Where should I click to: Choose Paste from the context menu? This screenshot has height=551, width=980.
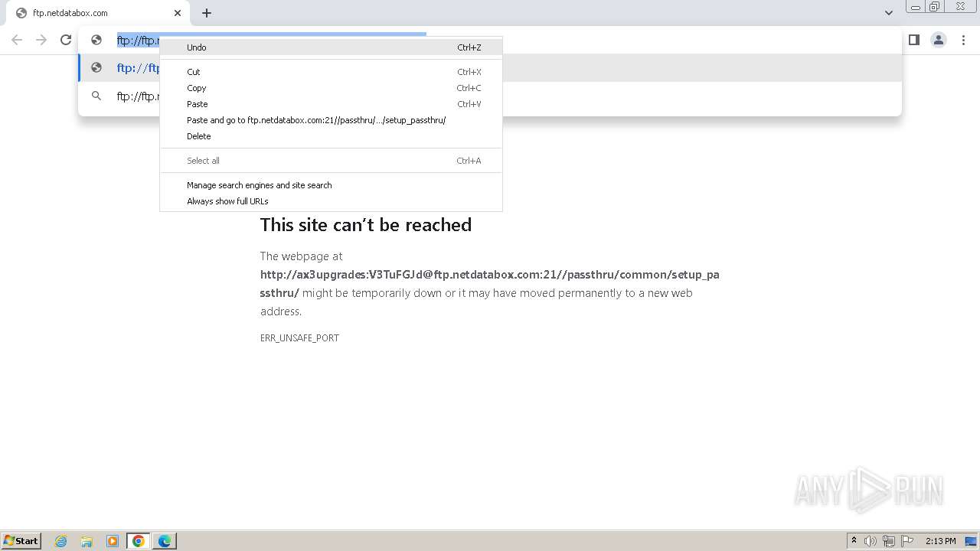331,104
